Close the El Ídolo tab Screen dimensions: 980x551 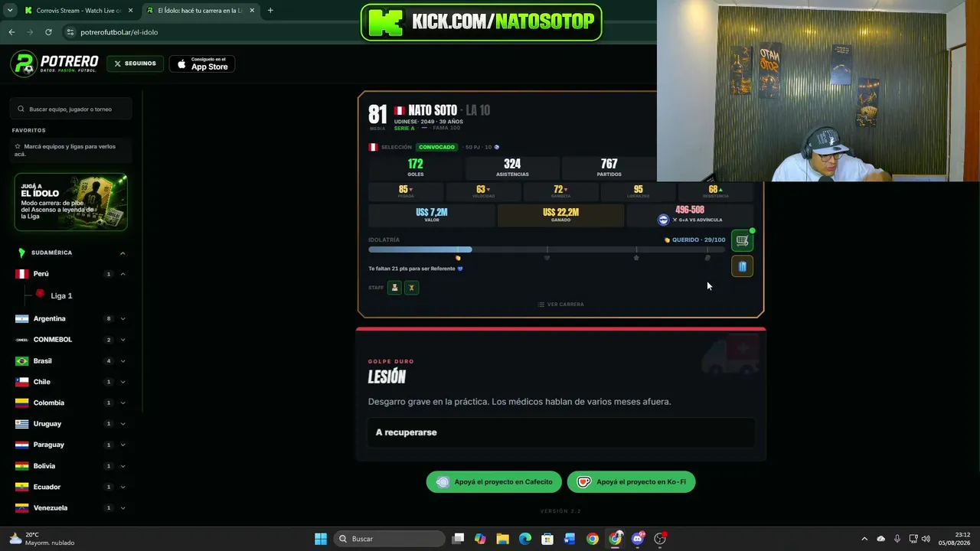252,11
